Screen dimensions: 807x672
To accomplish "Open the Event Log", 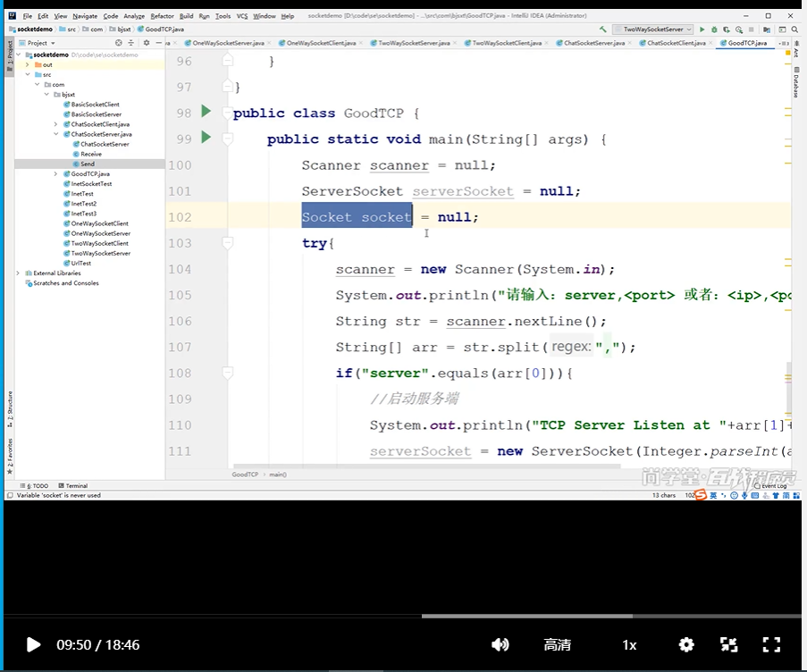I will click(770, 486).
